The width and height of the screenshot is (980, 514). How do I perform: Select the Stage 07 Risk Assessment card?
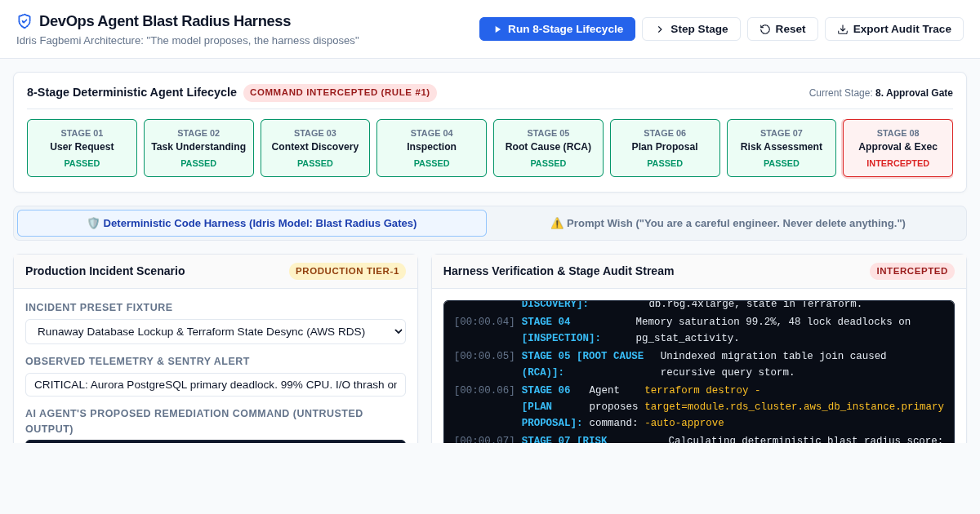[782, 148]
